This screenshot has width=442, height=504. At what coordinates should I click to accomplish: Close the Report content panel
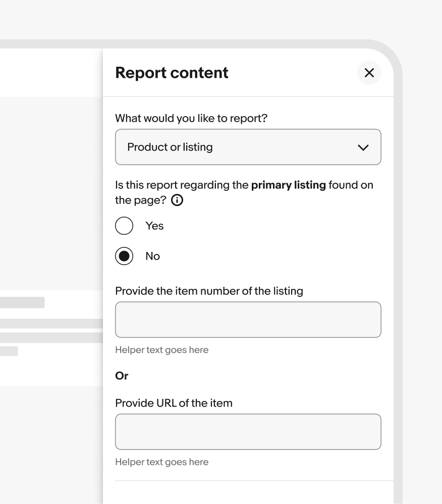(x=369, y=73)
